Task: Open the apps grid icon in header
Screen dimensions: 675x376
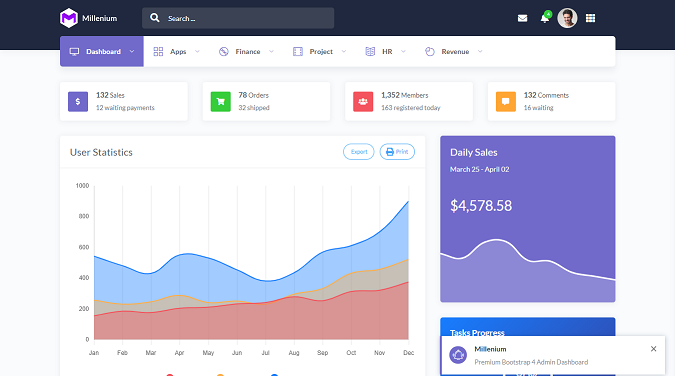Action: pyautogui.click(x=590, y=18)
